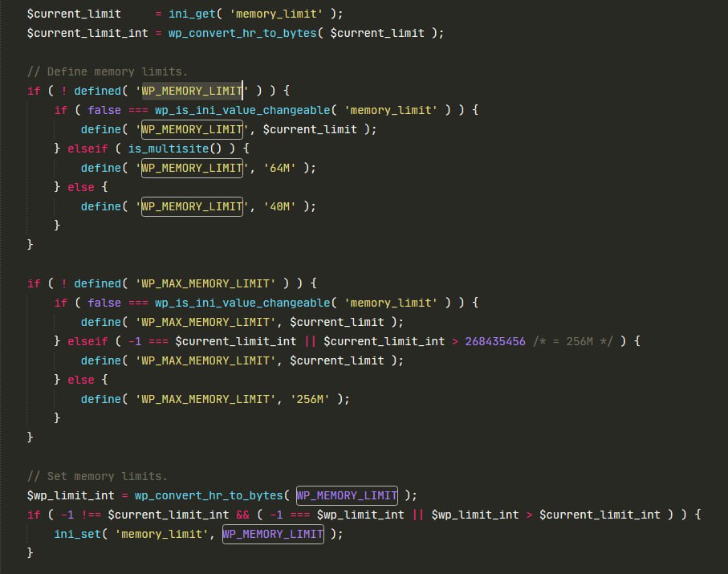The width and height of the screenshot is (728, 574).
Task: Click WP_MEMORY_LIMIT on the '64M' define line
Action: pyautogui.click(x=192, y=168)
